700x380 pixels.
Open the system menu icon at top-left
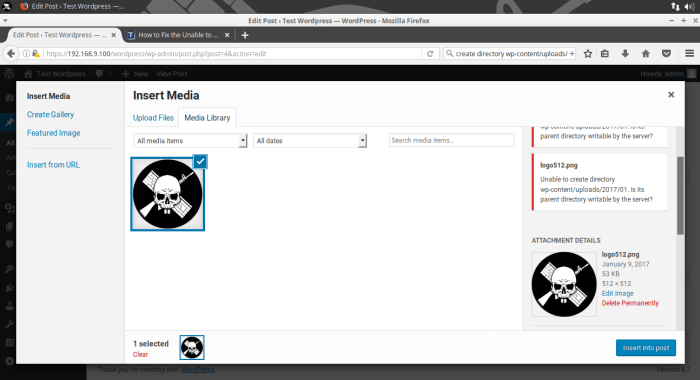7,6
